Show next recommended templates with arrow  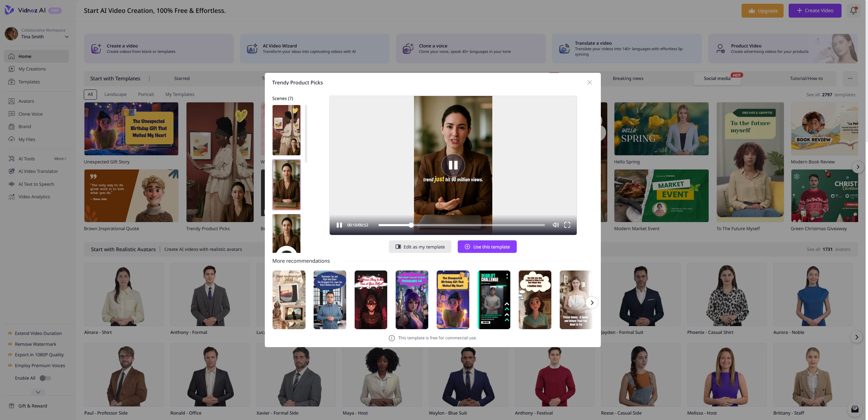click(592, 303)
